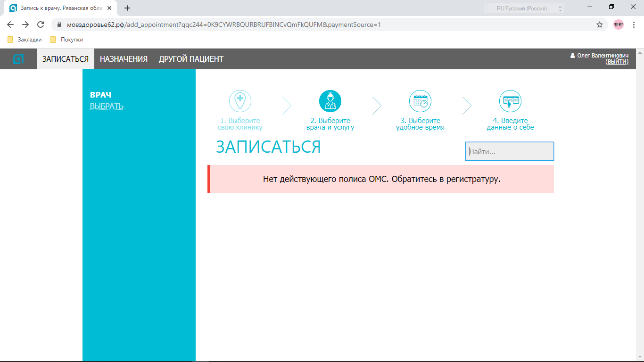Click the keyboard personal data step icon
This screenshot has width=644, height=362.
click(510, 101)
